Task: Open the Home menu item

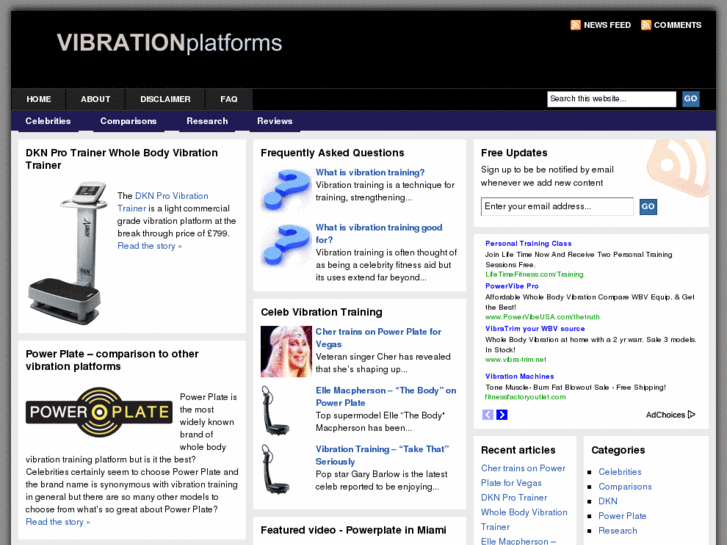Action: (38, 99)
